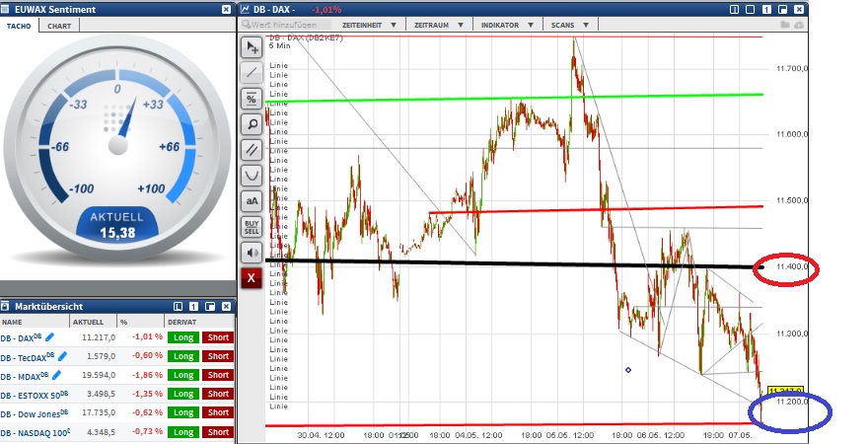Image resolution: width=868 pixels, height=444 pixels.
Task: Switch to the CHART tab in EUWAX Sentiment
Action: (59, 26)
